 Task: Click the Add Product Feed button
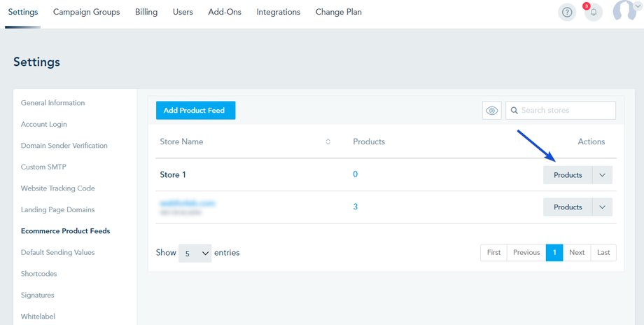tap(195, 111)
